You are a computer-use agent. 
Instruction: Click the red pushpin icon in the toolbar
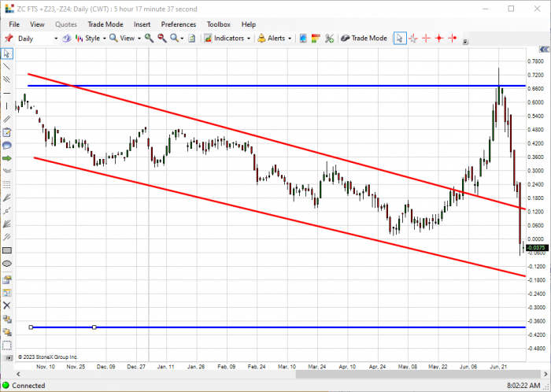[9, 39]
